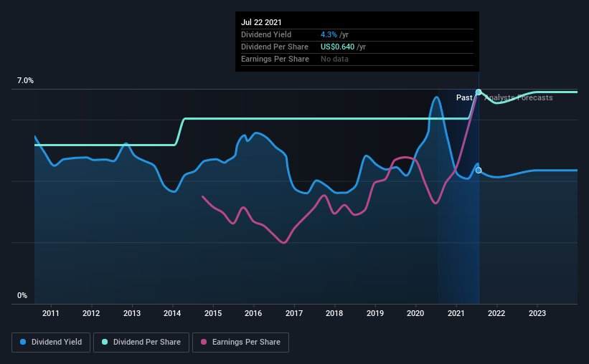Click the Dividend Per Share tooltip row label
The width and height of the screenshot is (589, 364).
coord(275,47)
